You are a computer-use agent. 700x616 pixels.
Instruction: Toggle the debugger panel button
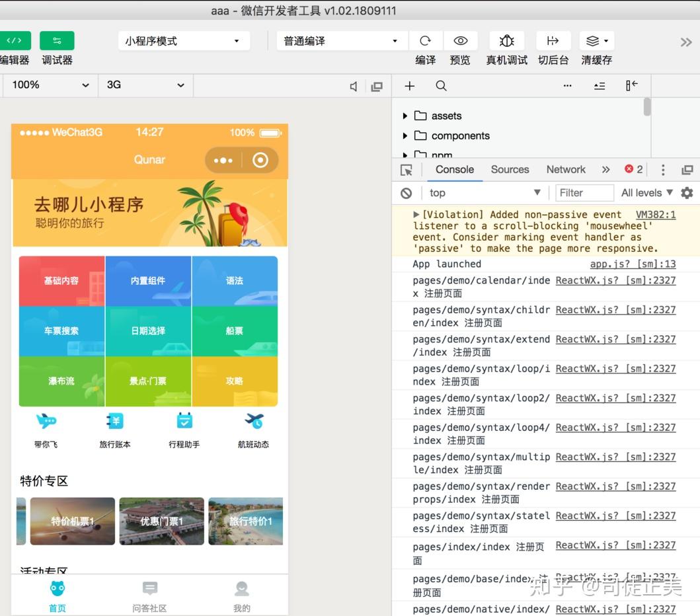coord(57,40)
